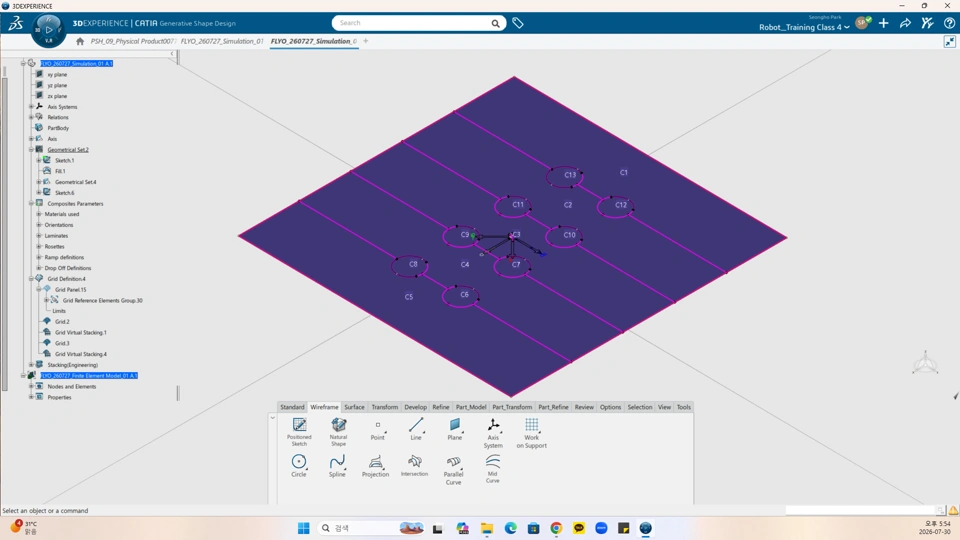Select the Line tool
Viewport: 960px width, 540px height.
(x=416, y=429)
